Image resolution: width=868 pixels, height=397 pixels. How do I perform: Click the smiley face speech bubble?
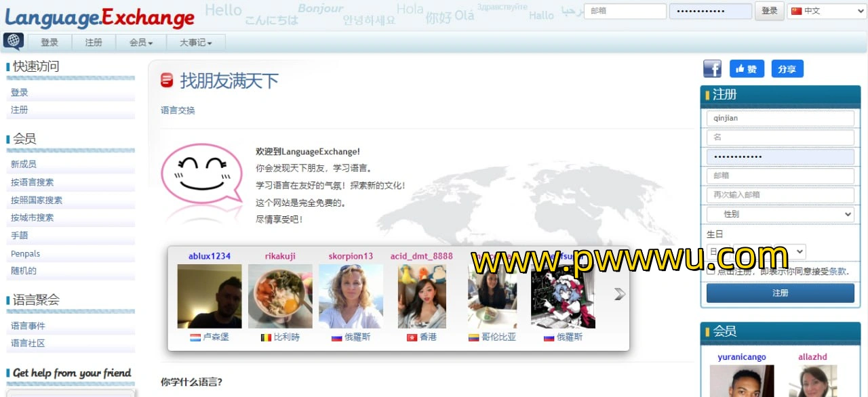pyautogui.click(x=201, y=174)
